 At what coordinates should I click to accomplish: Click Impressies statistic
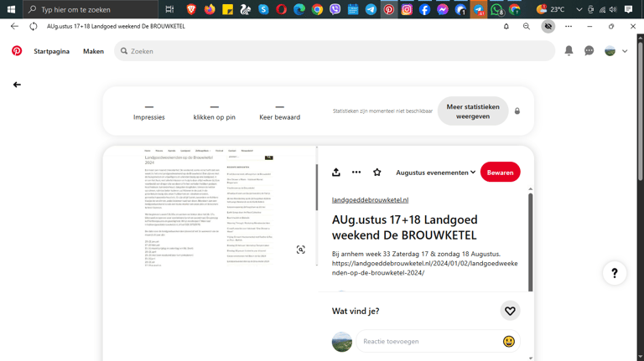148,112
